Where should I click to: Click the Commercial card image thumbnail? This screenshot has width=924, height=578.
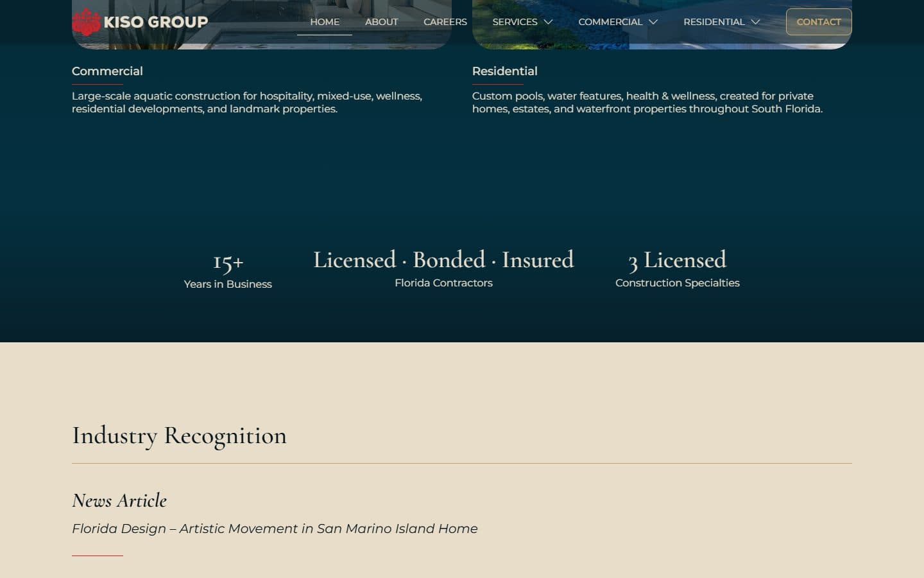pyautogui.click(x=262, y=24)
